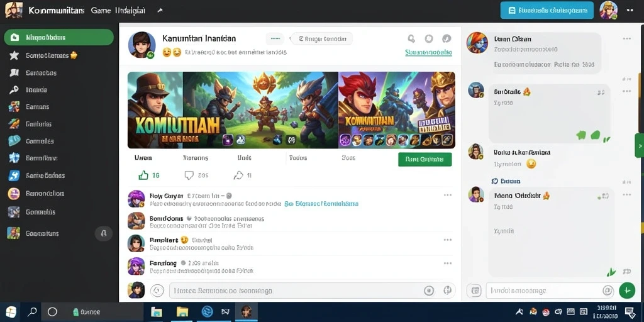Click the second feed post's brown-haired avatar
Screen dimensions: 644x322
pos(136,221)
